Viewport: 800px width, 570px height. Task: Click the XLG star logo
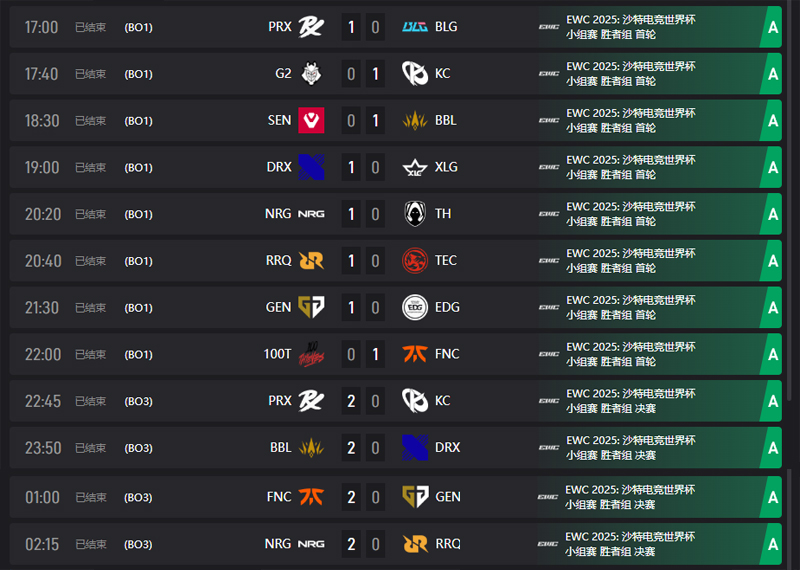[415, 167]
